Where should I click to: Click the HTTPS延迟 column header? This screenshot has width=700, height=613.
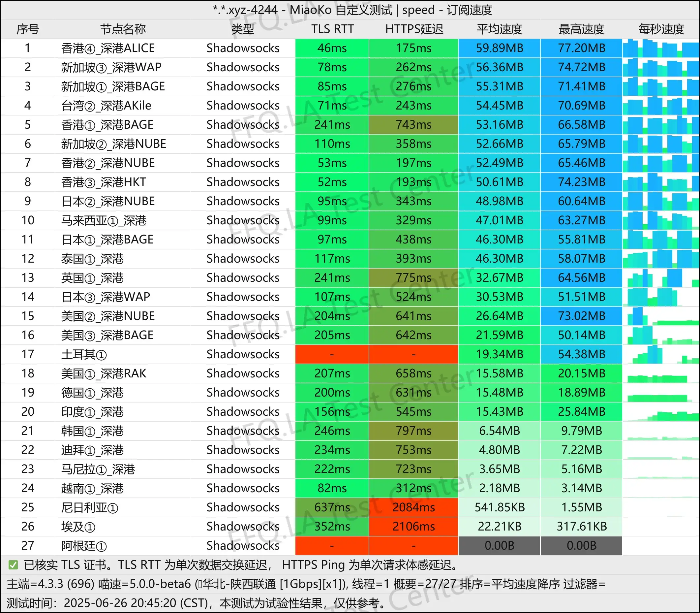(x=414, y=29)
